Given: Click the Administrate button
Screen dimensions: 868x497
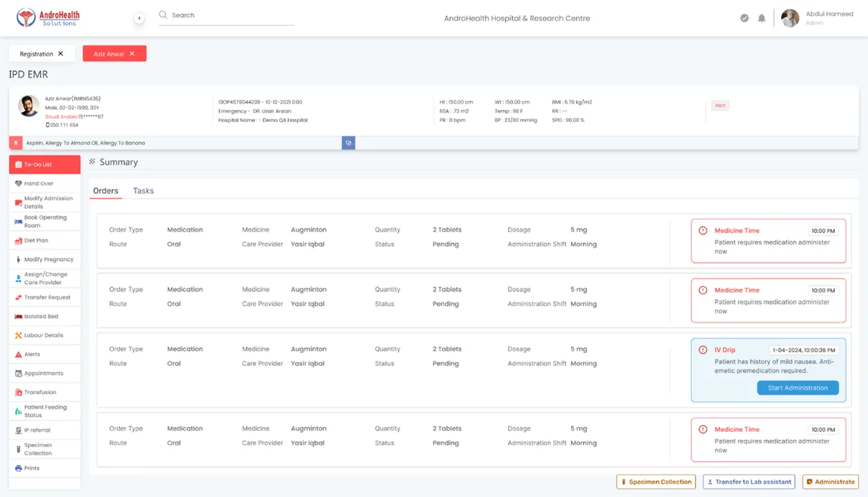Looking at the screenshot, I should pyautogui.click(x=831, y=482).
